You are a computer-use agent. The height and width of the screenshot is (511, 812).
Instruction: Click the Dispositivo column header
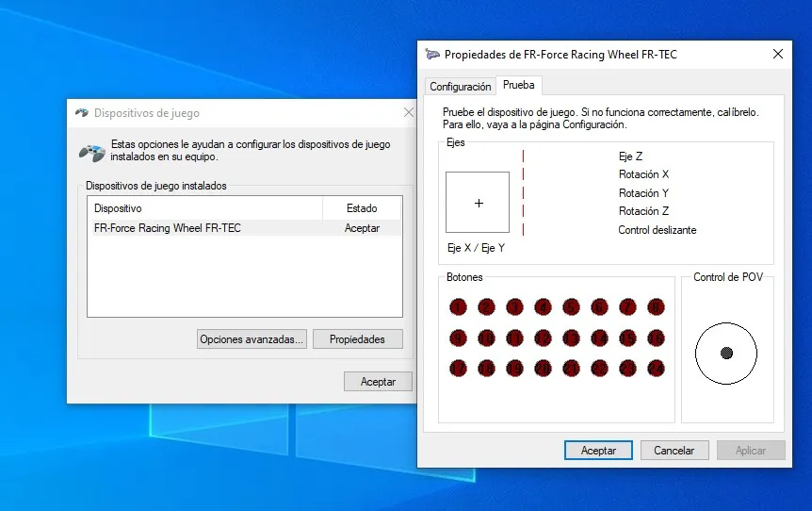point(205,208)
